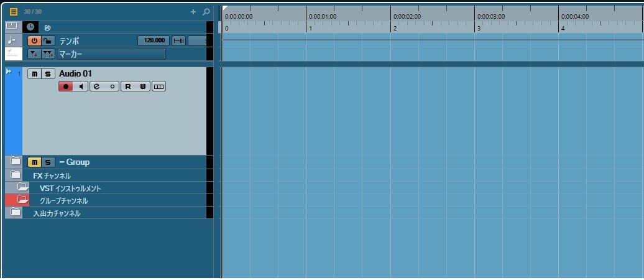Open the track search magnifier icon
This screenshot has height=280, width=644.
coord(206,12)
